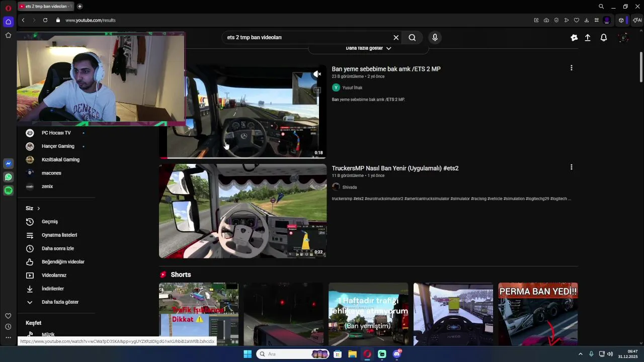This screenshot has height=362, width=644.
Task: Open the extensions cube icon
Action: (621, 20)
